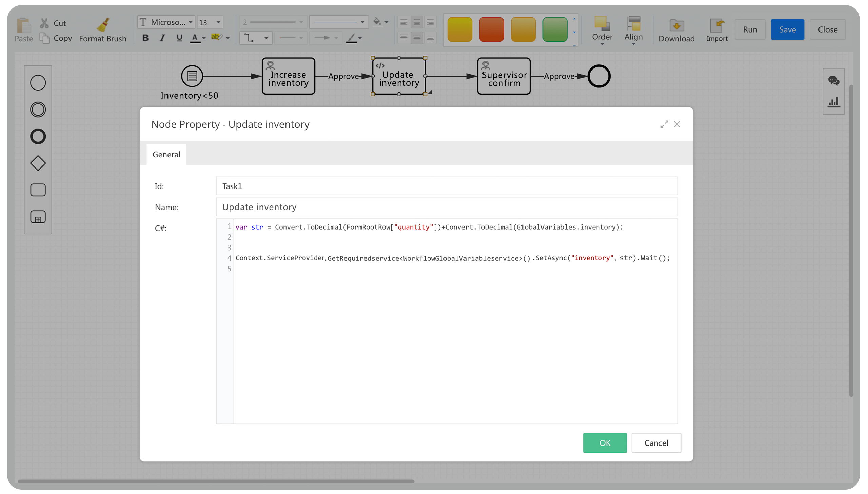868x494 pixels.
Task: Click the Close button in toolbar
Action: tap(827, 29)
